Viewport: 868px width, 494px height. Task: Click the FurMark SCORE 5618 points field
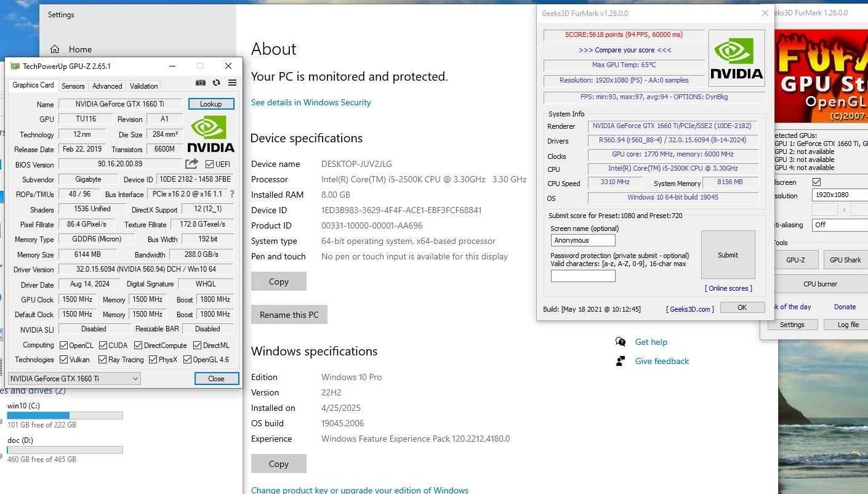tap(624, 35)
